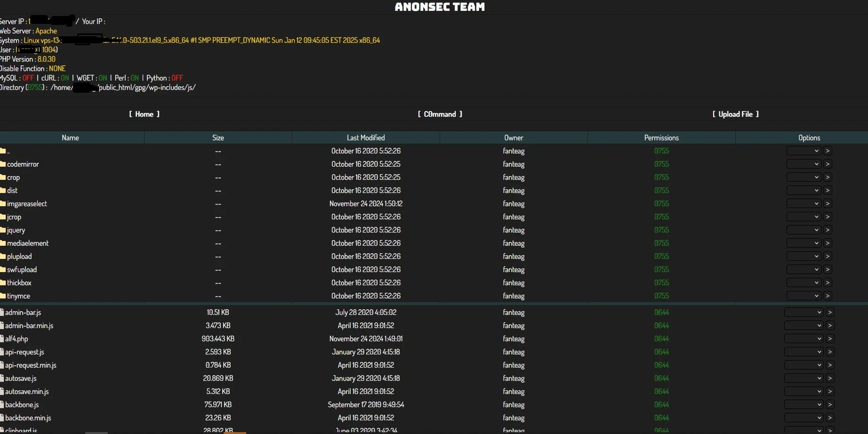Open the options dropdown for thickbox

(x=803, y=282)
